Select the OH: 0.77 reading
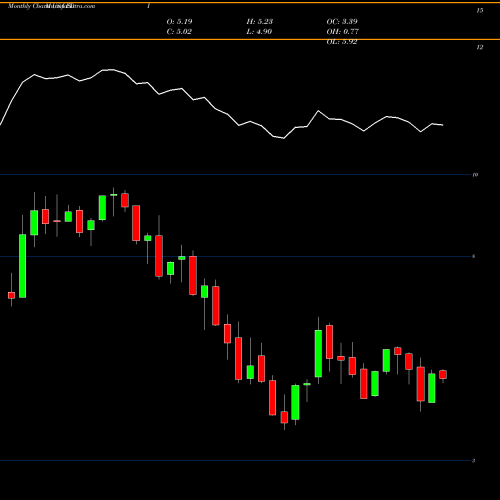The height and width of the screenshot is (500, 500). pyautogui.click(x=343, y=32)
